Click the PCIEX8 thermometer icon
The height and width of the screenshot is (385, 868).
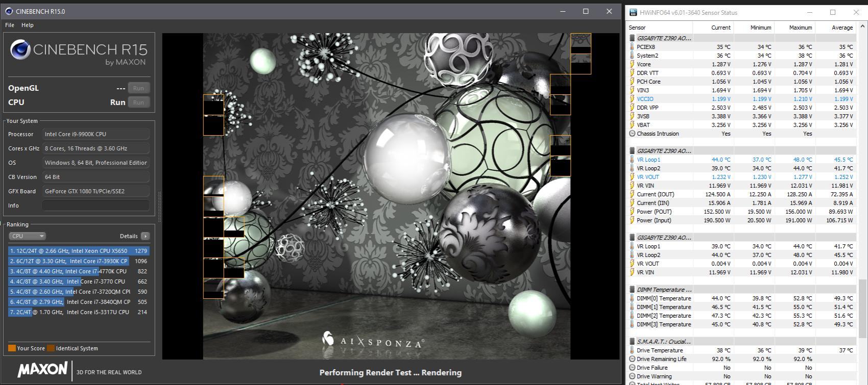tap(632, 47)
